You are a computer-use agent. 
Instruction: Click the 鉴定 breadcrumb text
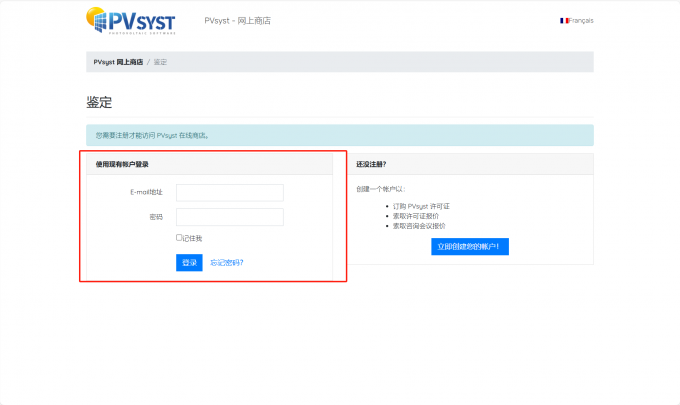click(160, 62)
